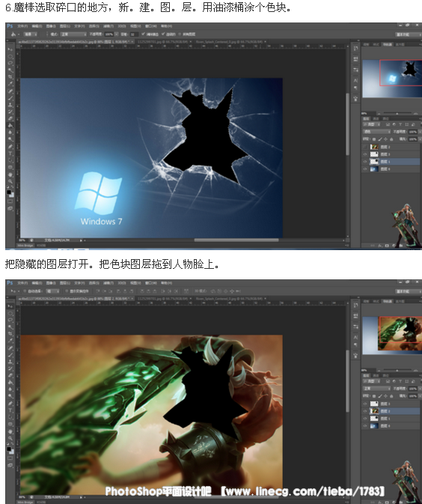Open the 基本功能 workspace dropdown in Windows 7 screenshot

[x=409, y=34]
